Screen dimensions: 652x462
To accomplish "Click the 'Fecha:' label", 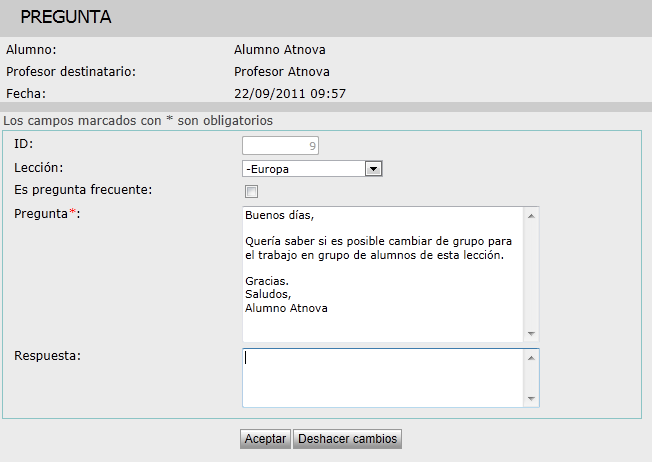I will pos(26,94).
